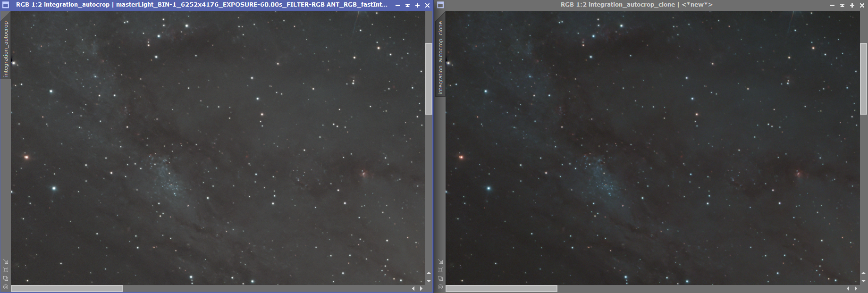
Task: Click the left scroll arrow in integration_autocrop_clone window
Action: tap(848, 288)
